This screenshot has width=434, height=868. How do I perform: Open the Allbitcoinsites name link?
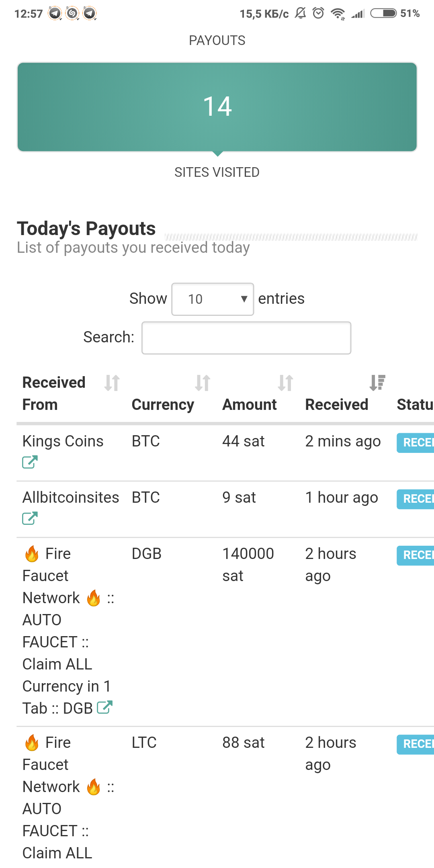(x=71, y=497)
